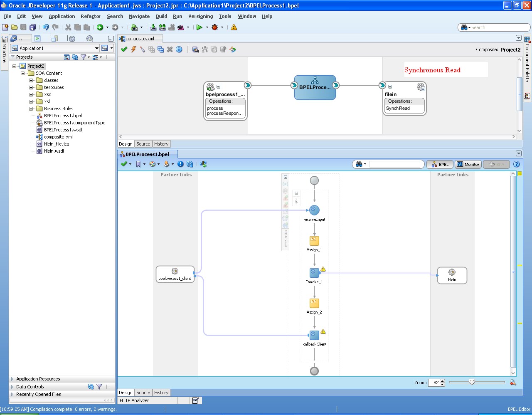This screenshot has height=415, width=532.
Task: Expand the classes folder node
Action: pos(31,80)
